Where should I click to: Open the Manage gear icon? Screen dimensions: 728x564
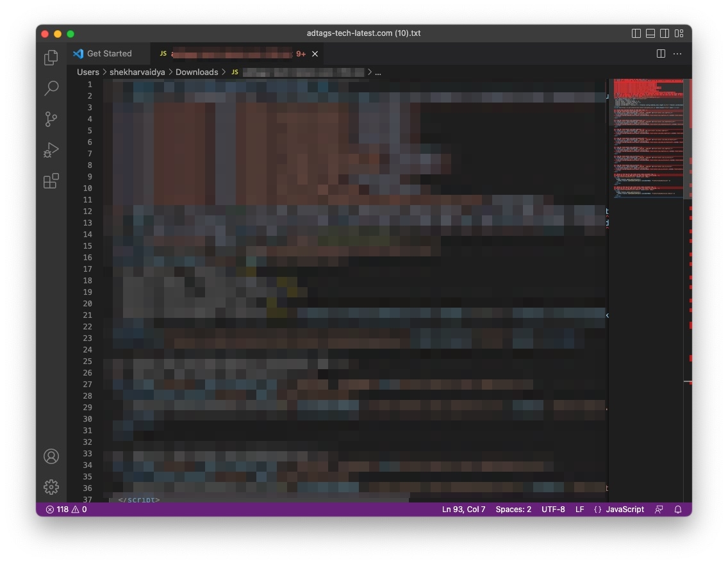click(51, 487)
